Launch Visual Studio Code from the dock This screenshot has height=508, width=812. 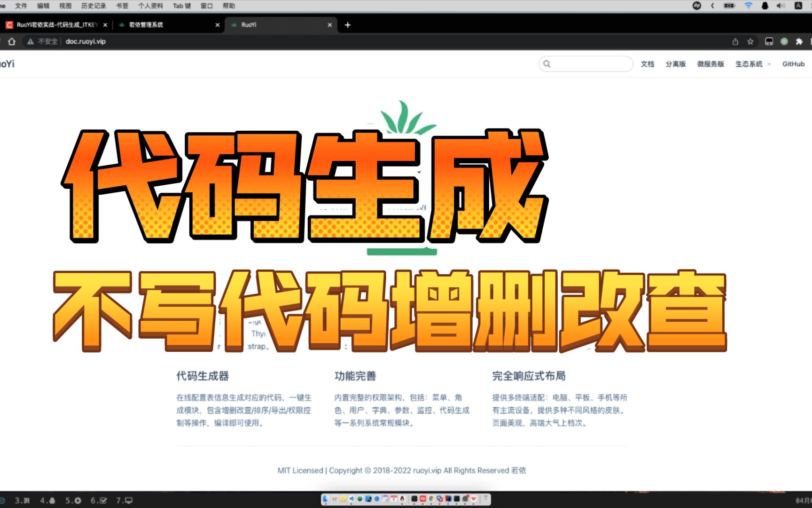coord(351,499)
